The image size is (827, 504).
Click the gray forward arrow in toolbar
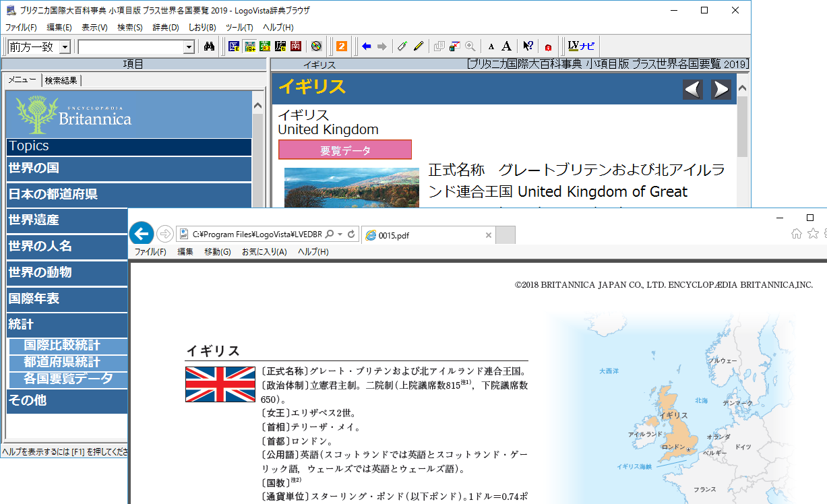(x=382, y=46)
